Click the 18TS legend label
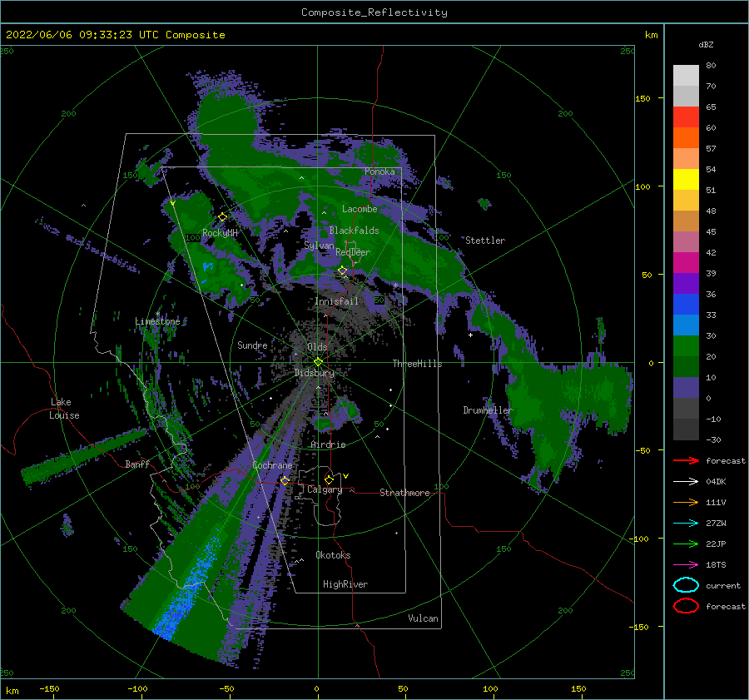The height and width of the screenshot is (700, 749). pos(716,565)
